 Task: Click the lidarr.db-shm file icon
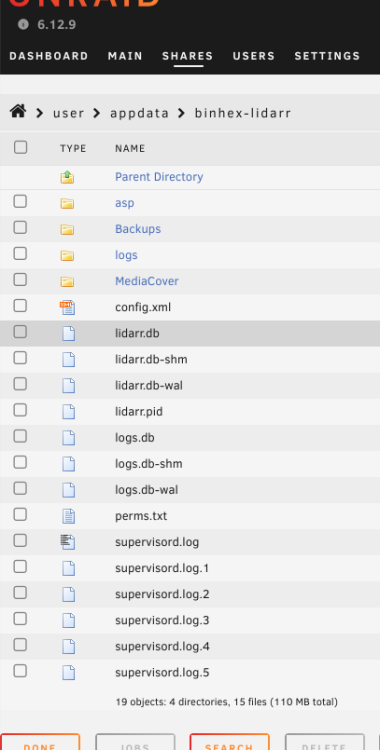68,360
